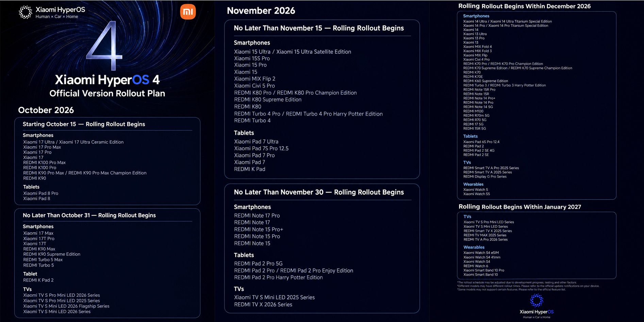Select the "Xiaomi Smart Band 10 Pro" row

tap(484, 270)
